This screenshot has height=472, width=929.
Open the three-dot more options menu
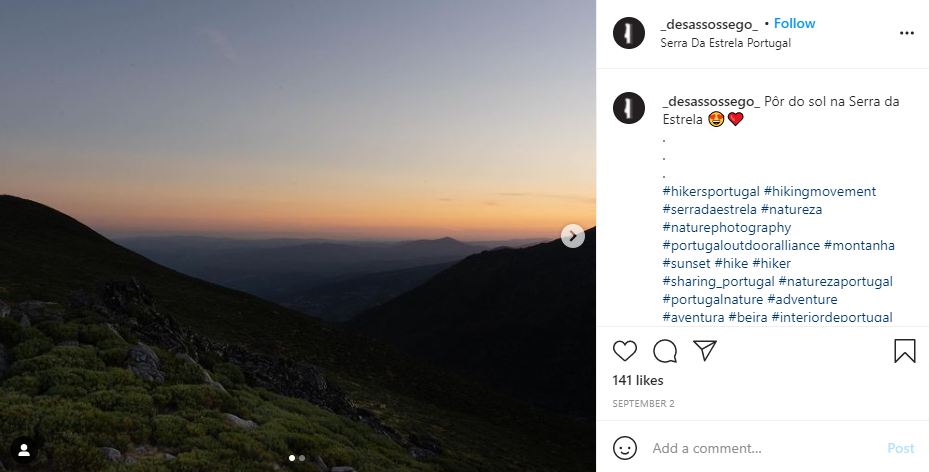coord(906,33)
